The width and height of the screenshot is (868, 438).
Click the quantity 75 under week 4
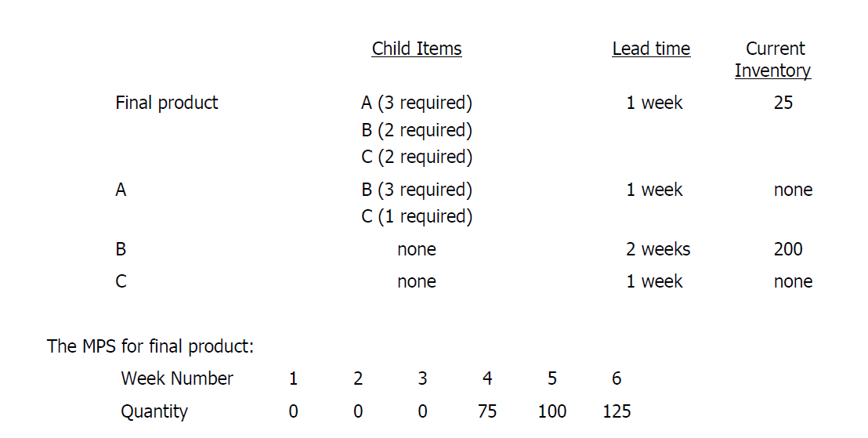coord(487,411)
